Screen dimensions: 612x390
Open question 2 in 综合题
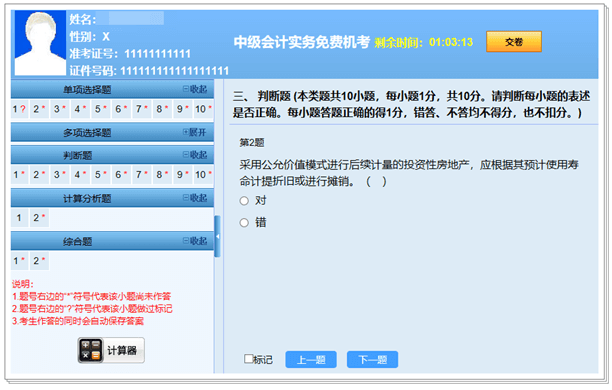(x=39, y=260)
